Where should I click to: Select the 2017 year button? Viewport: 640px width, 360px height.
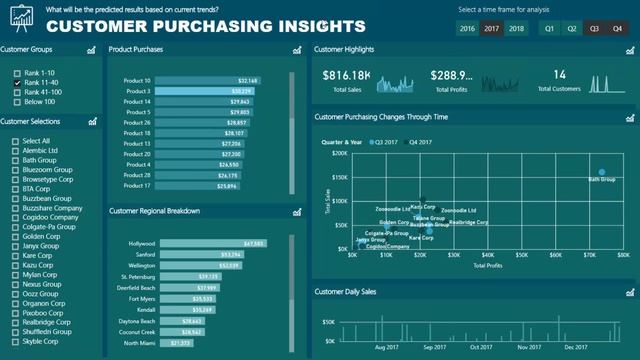pos(491,29)
